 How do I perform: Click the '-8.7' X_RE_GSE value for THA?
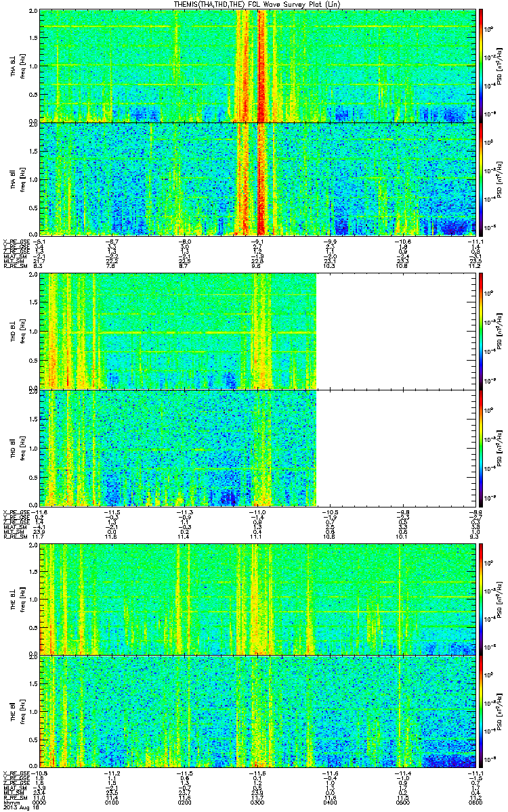[112, 240]
